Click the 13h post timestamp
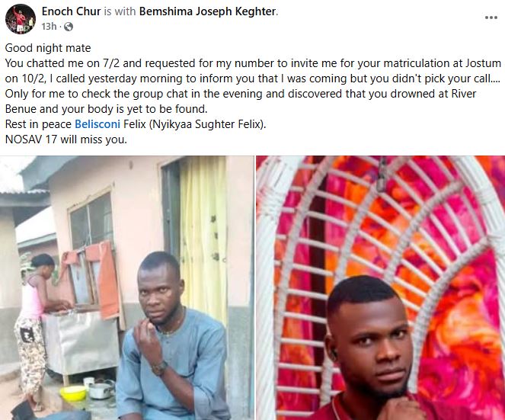Image resolution: width=505 pixels, height=420 pixels. [50, 27]
